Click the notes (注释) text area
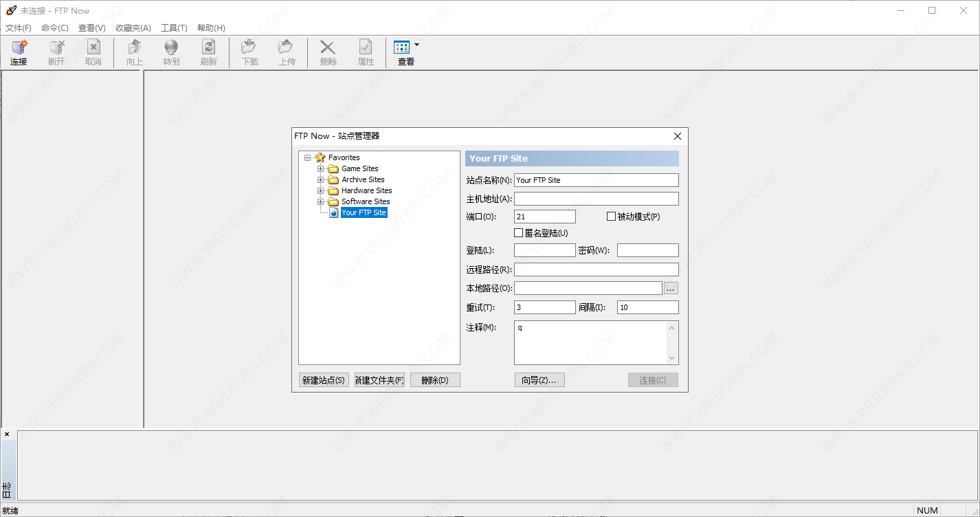 point(590,342)
